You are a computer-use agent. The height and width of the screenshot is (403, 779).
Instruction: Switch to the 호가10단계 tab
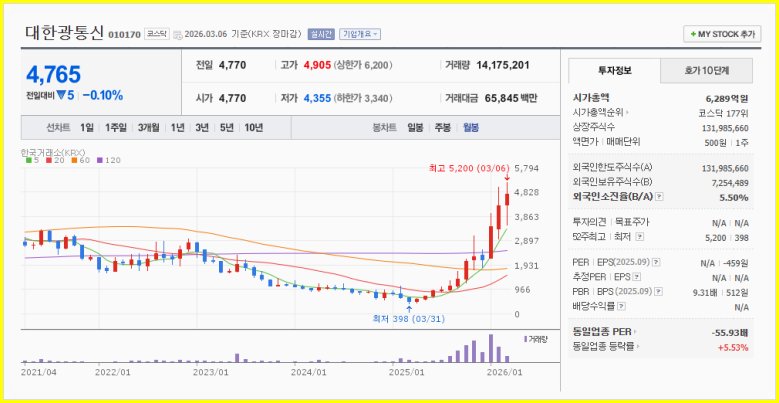click(706, 71)
